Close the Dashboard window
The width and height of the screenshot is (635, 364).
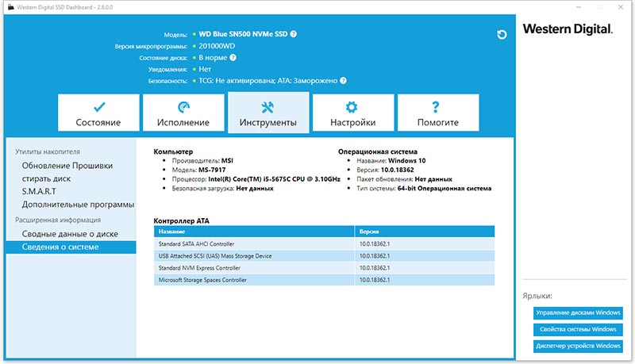621,7
